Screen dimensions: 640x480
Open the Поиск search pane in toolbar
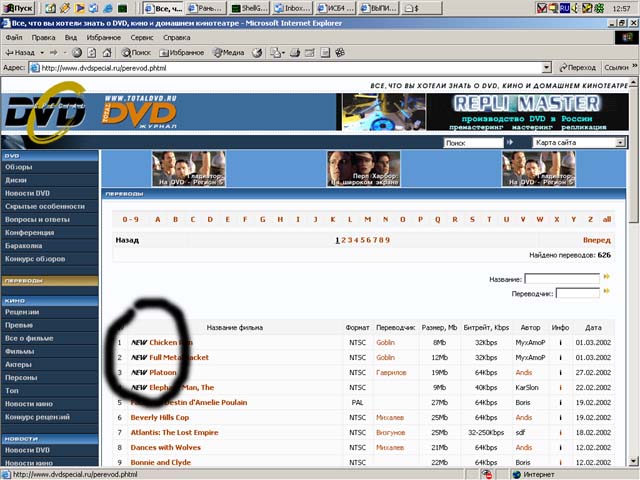click(136, 52)
